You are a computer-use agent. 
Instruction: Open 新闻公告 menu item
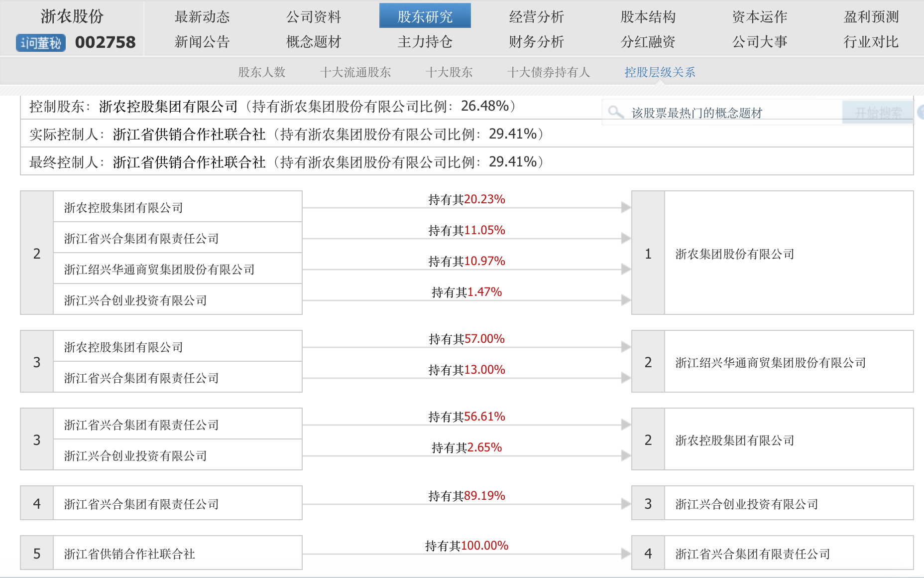point(202,42)
